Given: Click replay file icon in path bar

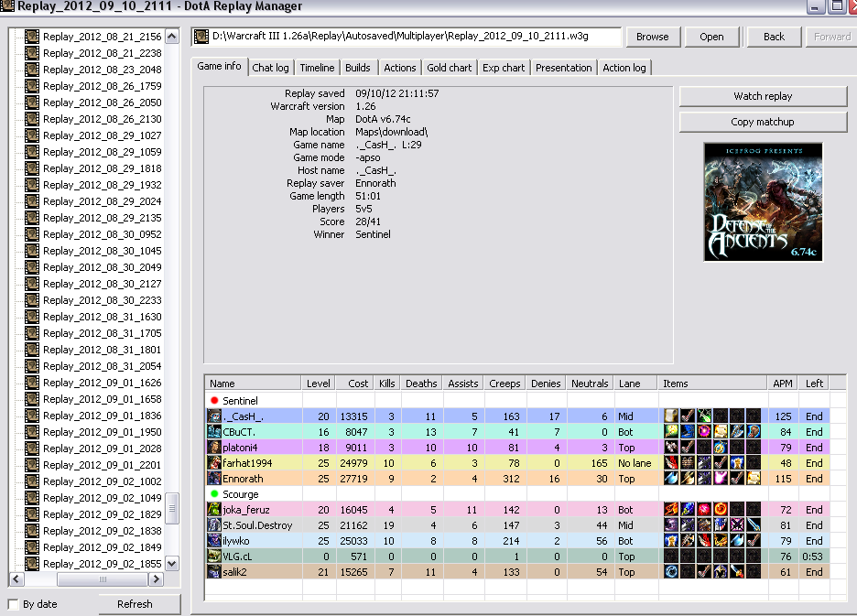Looking at the screenshot, I should tap(201, 37).
